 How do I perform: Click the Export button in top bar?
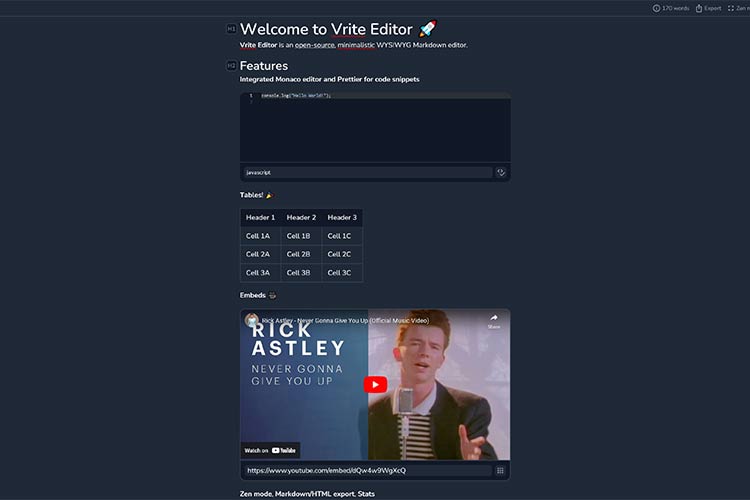(708, 8)
